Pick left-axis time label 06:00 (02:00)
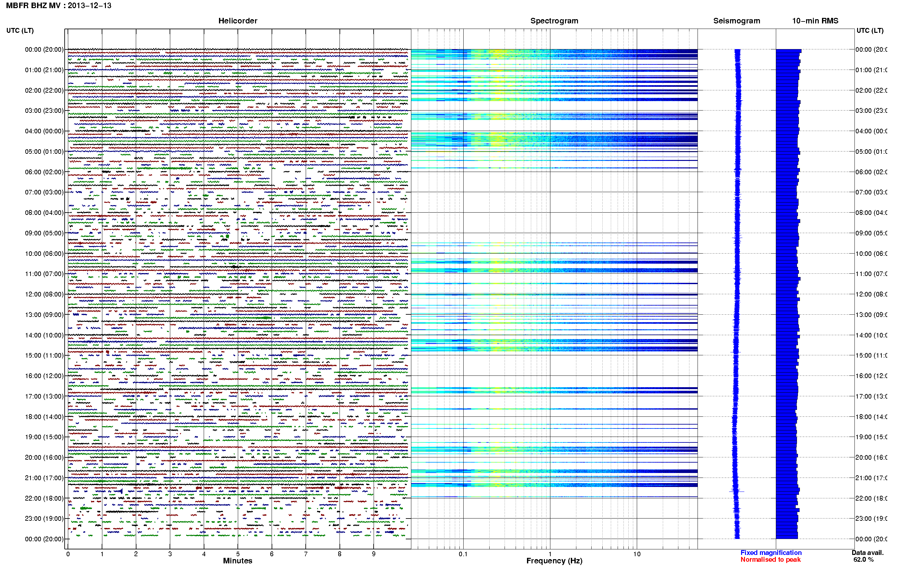This screenshot has width=924, height=578. click(x=44, y=172)
